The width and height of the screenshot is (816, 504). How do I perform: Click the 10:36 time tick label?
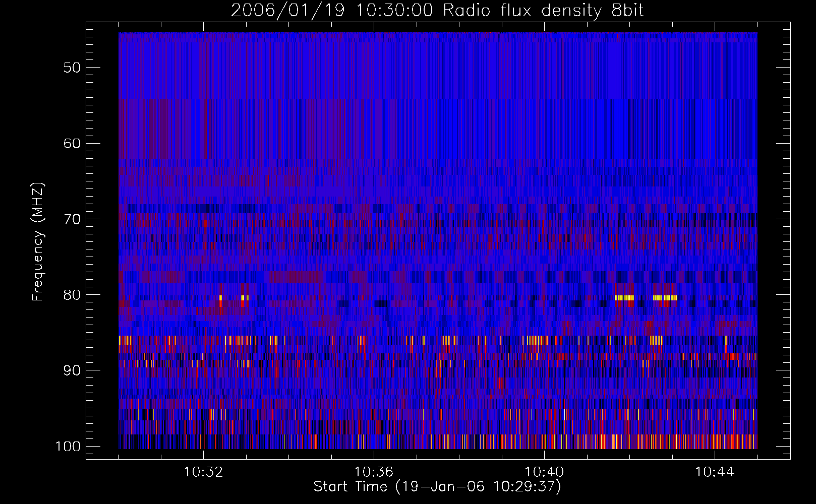[x=374, y=472]
